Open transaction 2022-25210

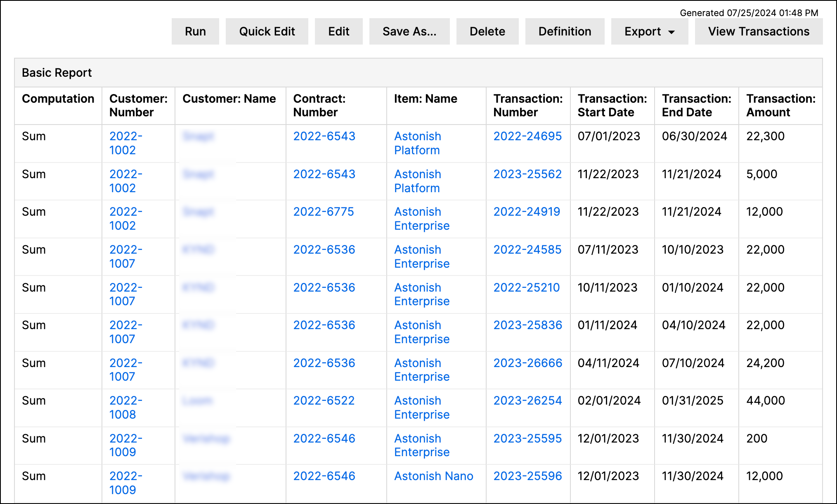(x=527, y=287)
